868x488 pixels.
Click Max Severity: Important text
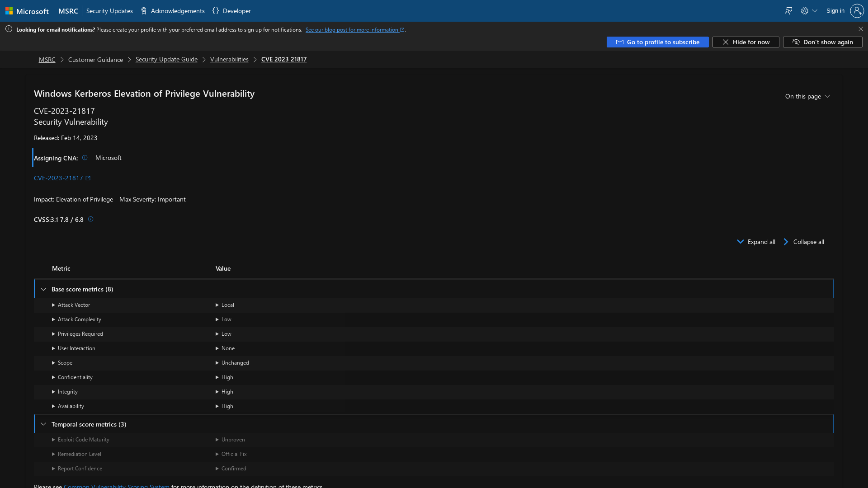pyautogui.click(x=152, y=199)
